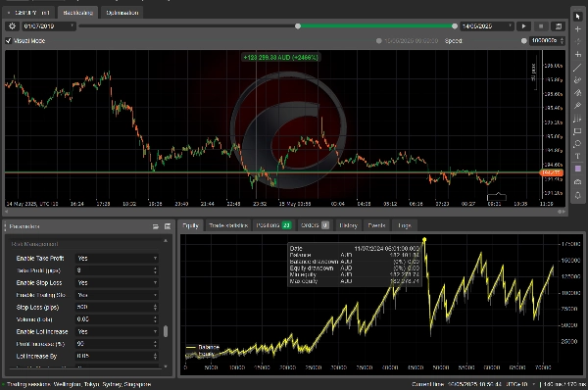Adjust the Lot Increase By stepper arrows

pyautogui.click(x=155, y=357)
